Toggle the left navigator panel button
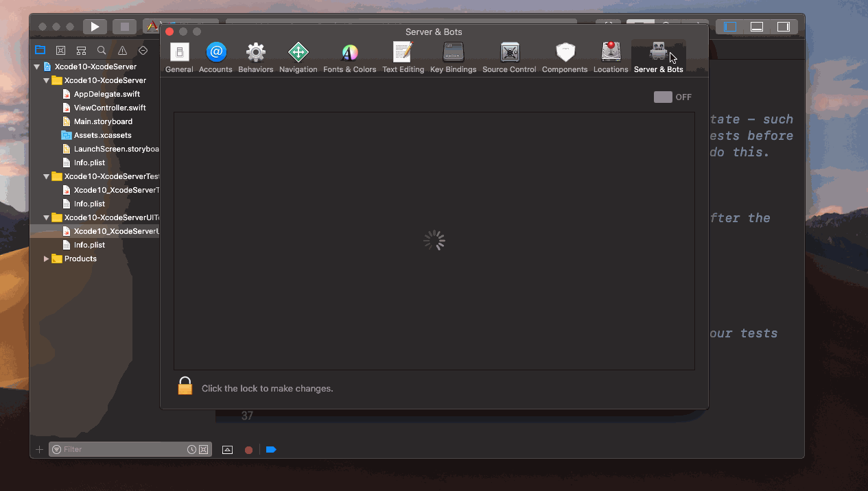 (x=731, y=27)
